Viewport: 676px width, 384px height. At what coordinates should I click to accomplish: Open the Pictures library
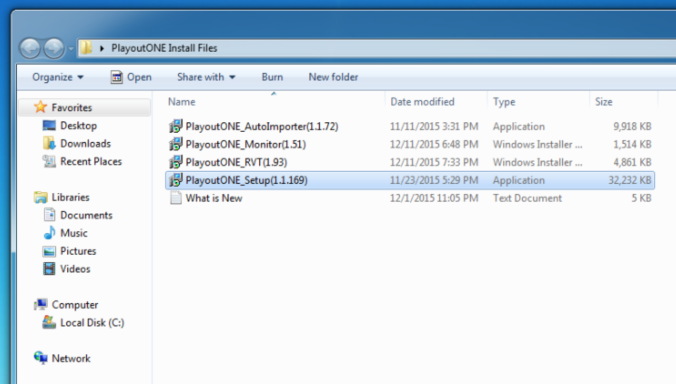(x=78, y=251)
